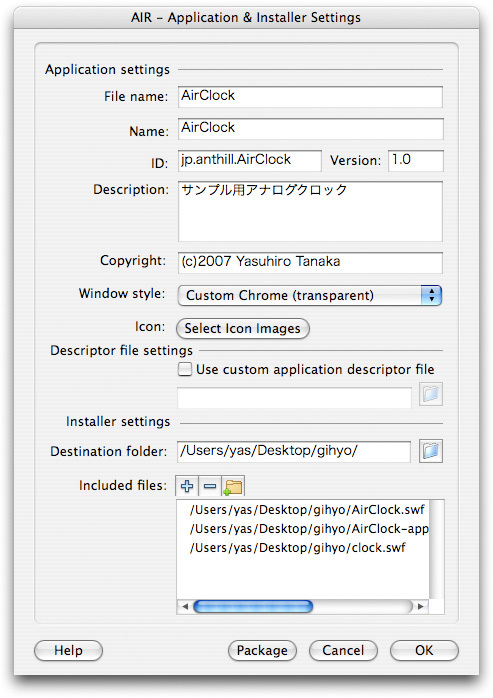Click the remove file minus icon

pyautogui.click(x=210, y=486)
